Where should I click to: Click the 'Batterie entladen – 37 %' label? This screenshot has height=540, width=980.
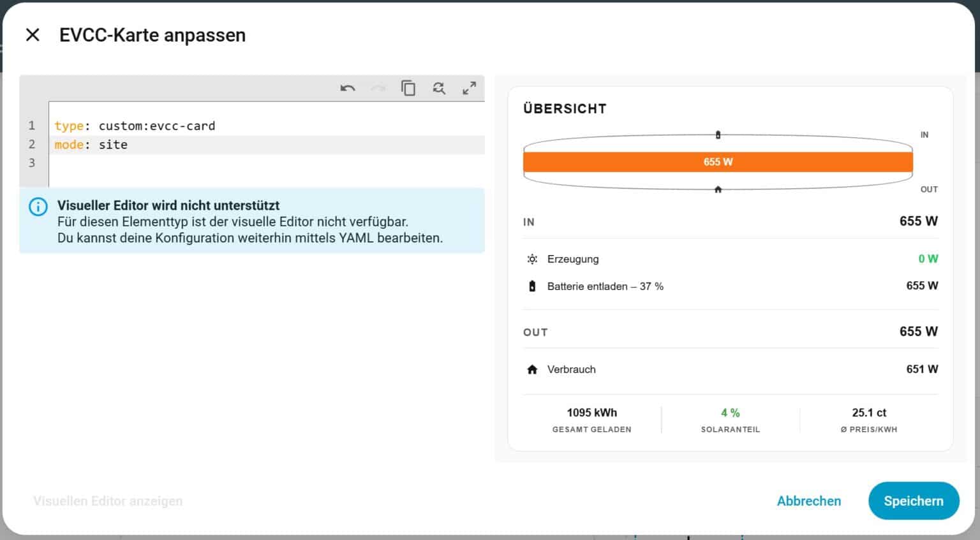(605, 286)
